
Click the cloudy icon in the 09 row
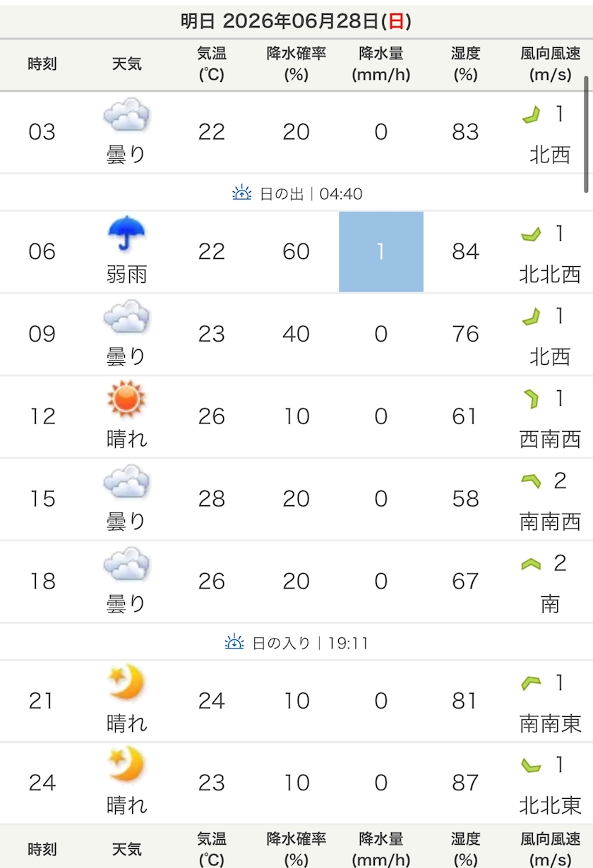tap(126, 318)
